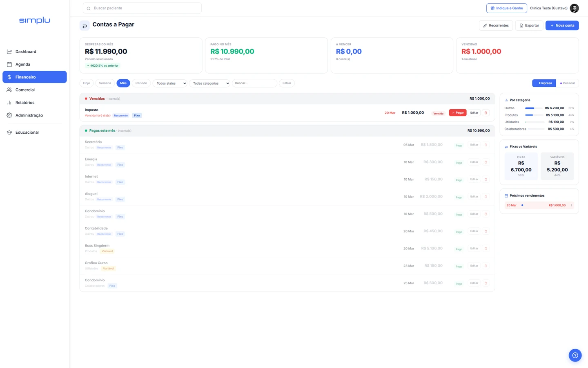Viewport: 588px width, 368px height.
Task: Delete the Imposto overdue bill via trash icon
Action: click(486, 113)
